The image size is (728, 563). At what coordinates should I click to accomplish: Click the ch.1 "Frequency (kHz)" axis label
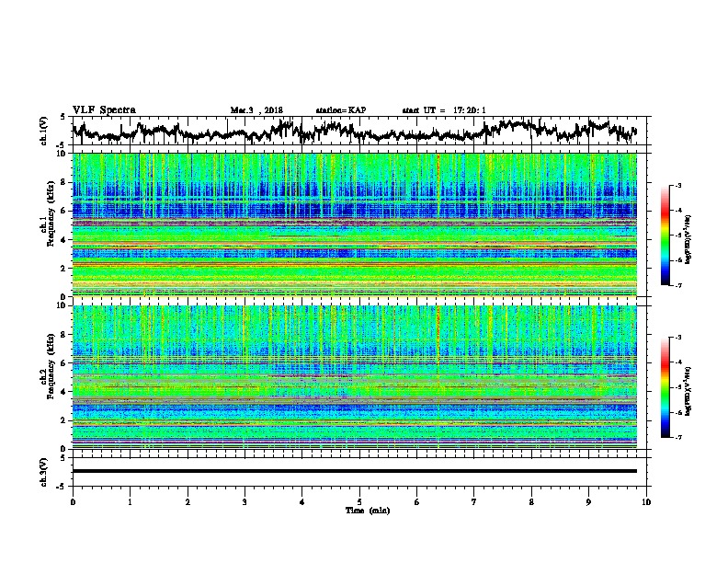(x=51, y=214)
